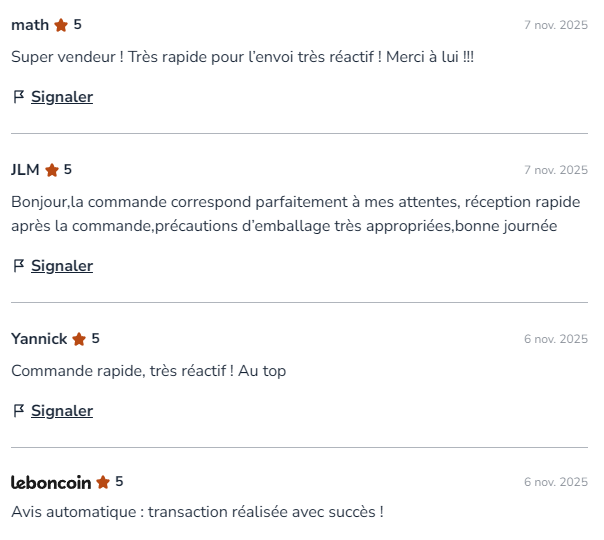The image size is (604, 540).
Task: Click the flag icon under math's review
Action: point(18,97)
